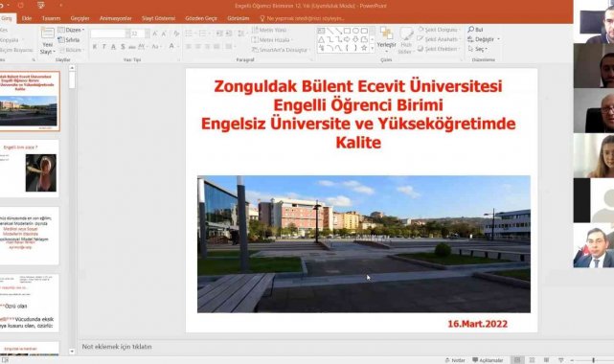Apply text shadow with the S icon
The height and width of the screenshot is (364, 614).
(x=123, y=47)
